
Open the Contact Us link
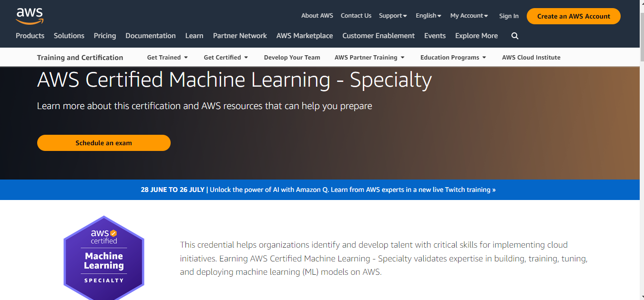tap(356, 16)
